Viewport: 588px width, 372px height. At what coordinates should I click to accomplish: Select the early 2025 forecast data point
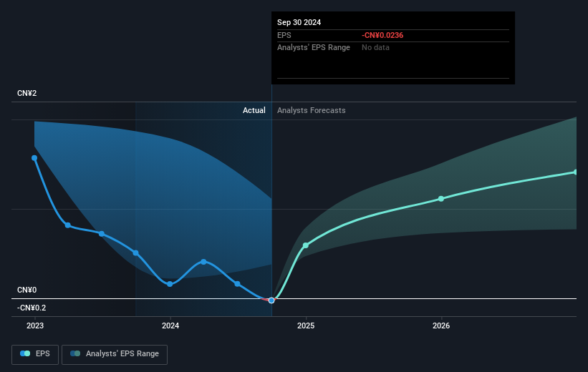click(x=306, y=245)
